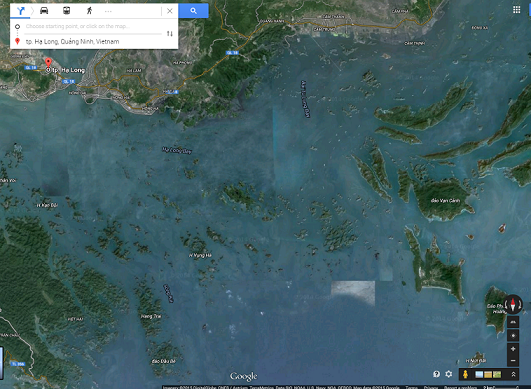Click the destination field tp. Hạ Long

point(93,42)
